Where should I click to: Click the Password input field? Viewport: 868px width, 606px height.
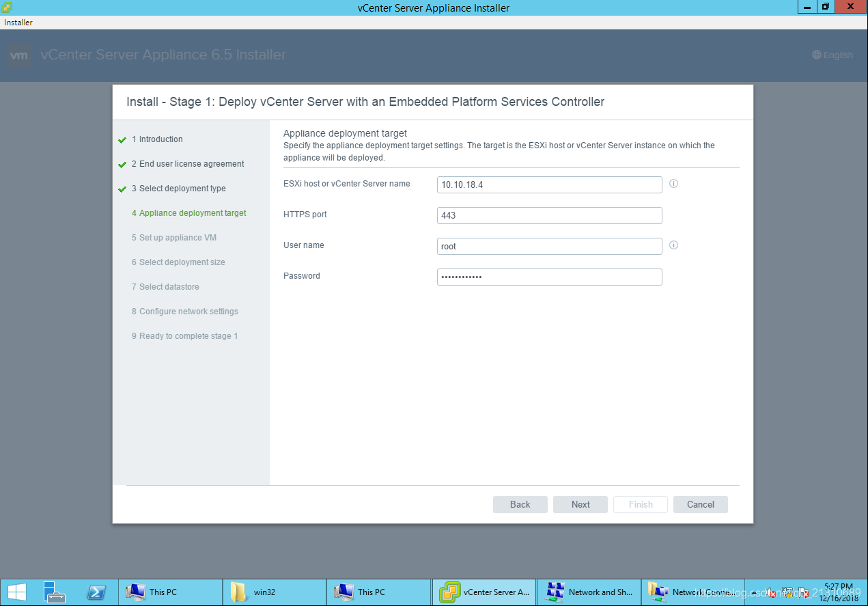(549, 277)
